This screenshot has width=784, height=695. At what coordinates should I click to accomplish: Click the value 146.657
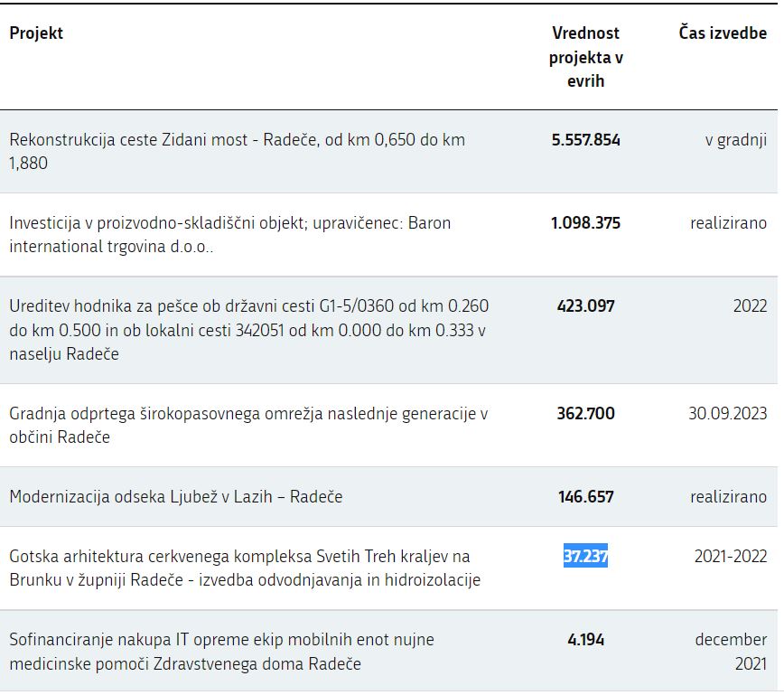tap(585, 497)
